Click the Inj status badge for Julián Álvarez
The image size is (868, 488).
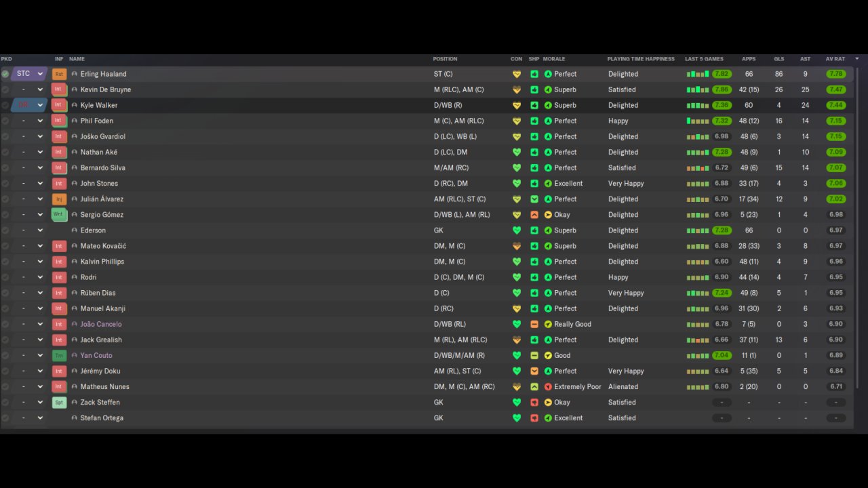[x=59, y=199]
